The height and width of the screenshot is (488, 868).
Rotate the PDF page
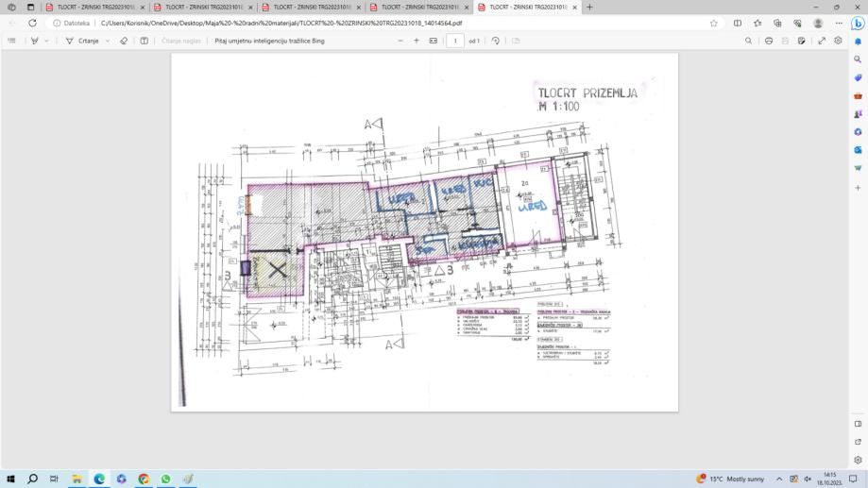pyautogui.click(x=496, y=41)
